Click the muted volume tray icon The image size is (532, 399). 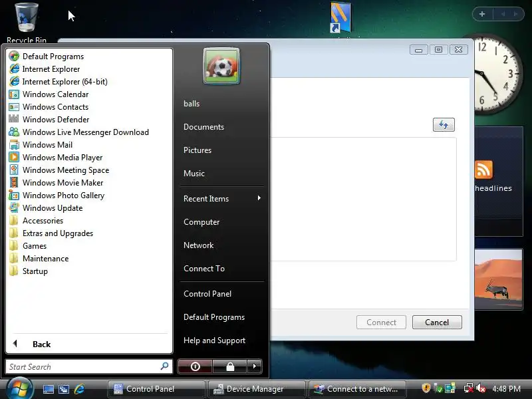point(481,388)
